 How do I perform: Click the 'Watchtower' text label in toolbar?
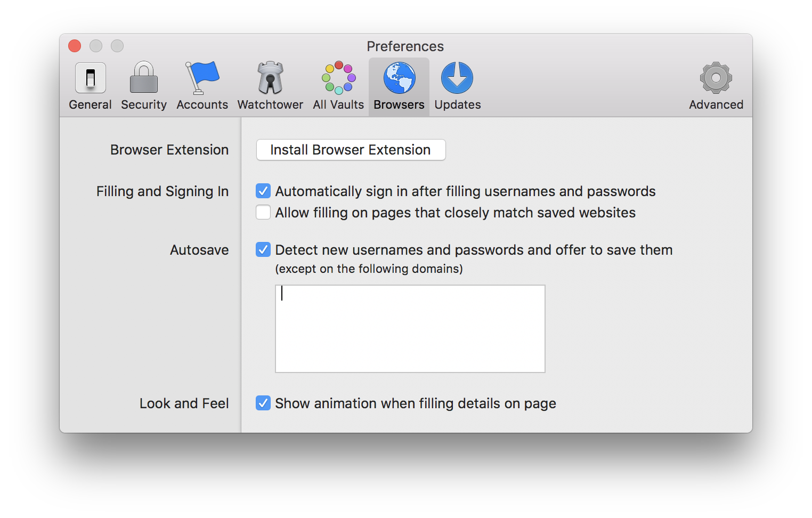pos(270,105)
